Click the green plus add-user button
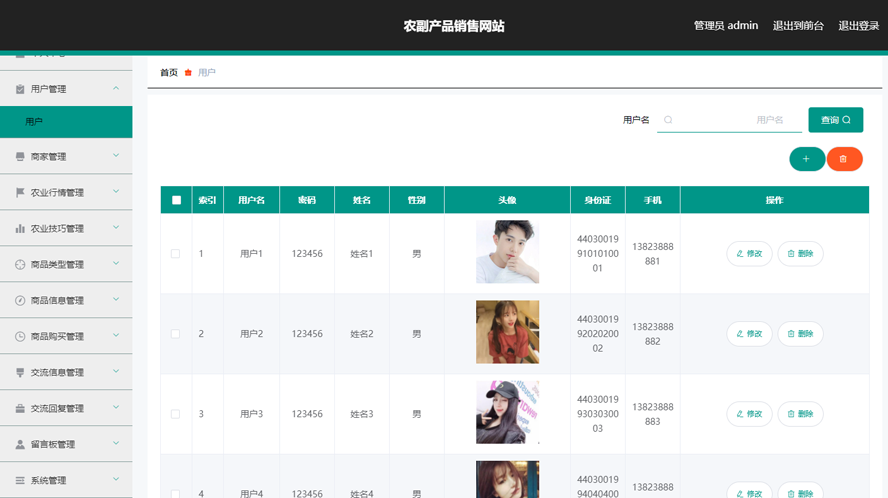 tap(806, 159)
